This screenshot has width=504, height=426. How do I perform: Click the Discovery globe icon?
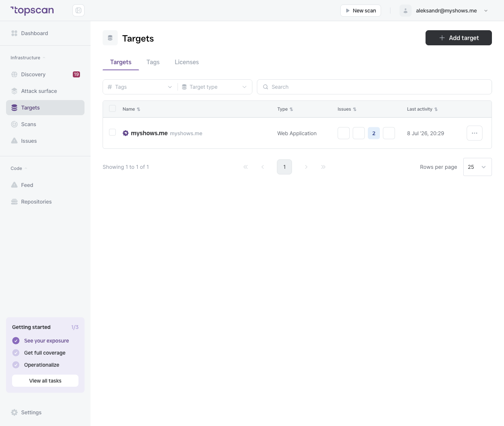[14, 74]
